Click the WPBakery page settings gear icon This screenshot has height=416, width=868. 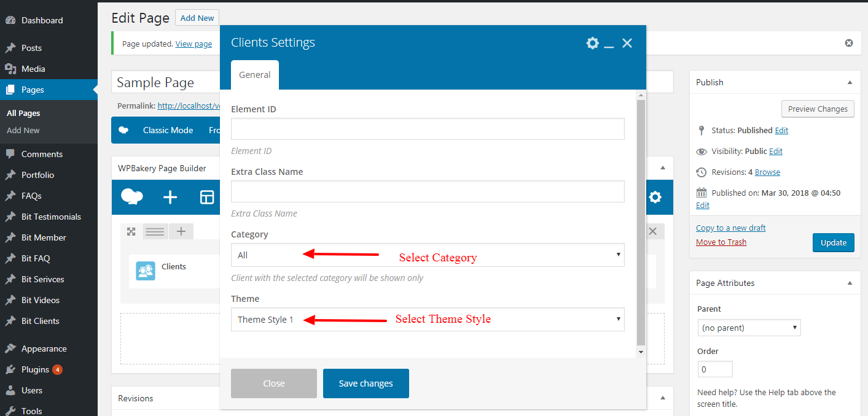click(x=655, y=197)
